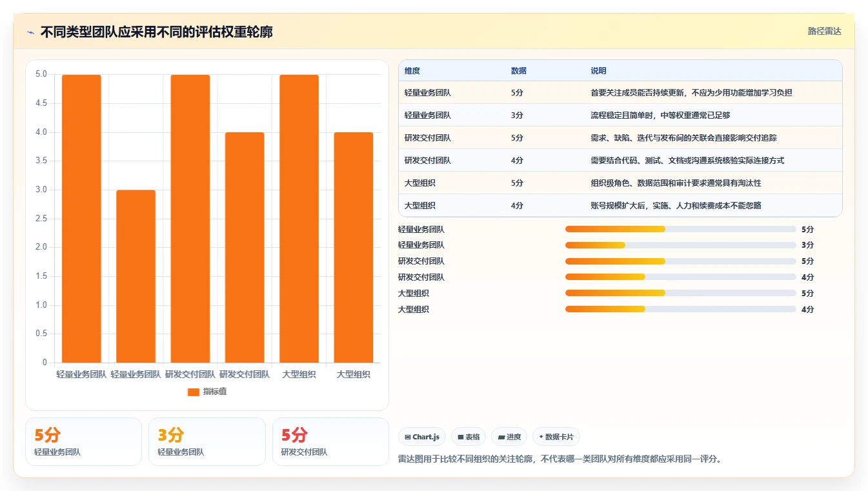This screenshot has width=868, height=491.
Task: Click the 维度 column header
Action: click(x=412, y=71)
